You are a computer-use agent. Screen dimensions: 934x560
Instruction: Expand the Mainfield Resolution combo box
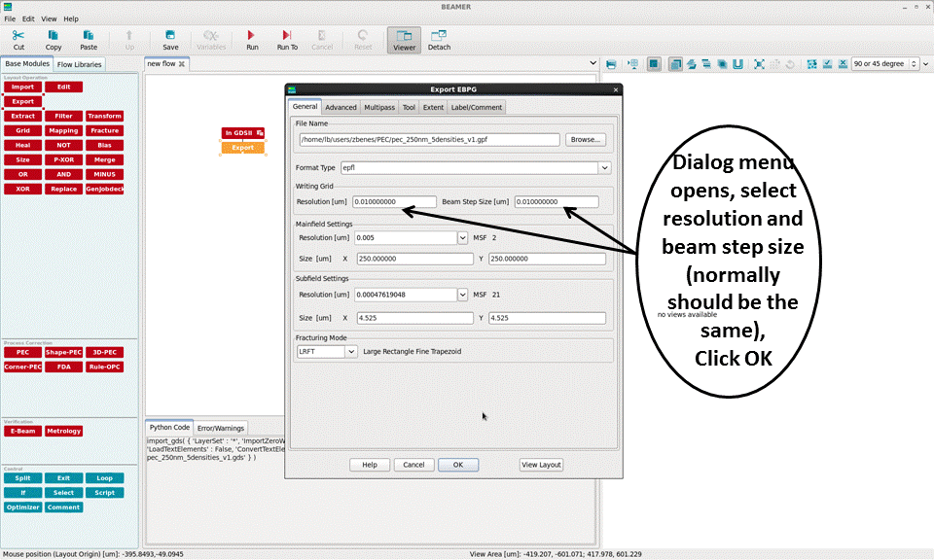pyautogui.click(x=462, y=237)
